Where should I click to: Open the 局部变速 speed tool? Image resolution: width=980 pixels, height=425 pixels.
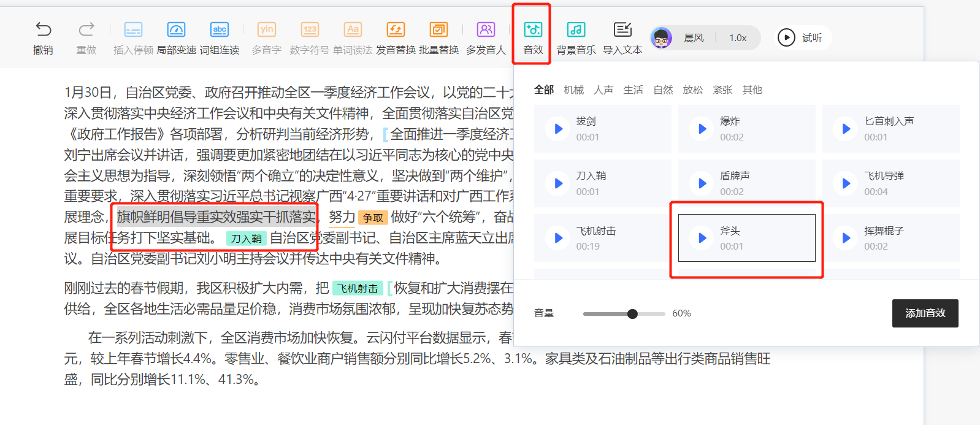176,29
